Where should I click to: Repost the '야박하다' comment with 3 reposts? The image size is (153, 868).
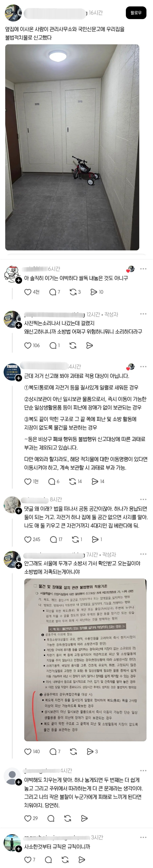tap(75, 292)
